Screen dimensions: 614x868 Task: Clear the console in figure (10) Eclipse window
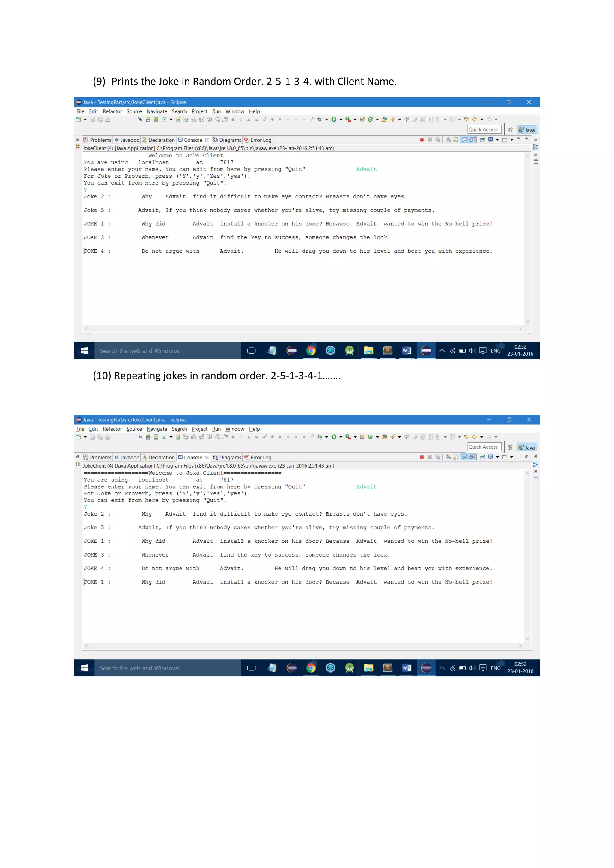click(x=449, y=457)
